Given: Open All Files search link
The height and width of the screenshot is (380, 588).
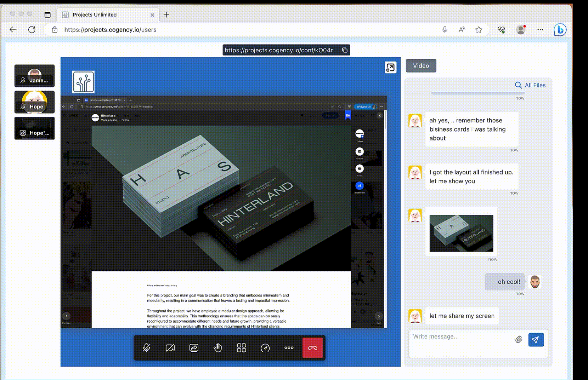Looking at the screenshot, I should pos(530,85).
